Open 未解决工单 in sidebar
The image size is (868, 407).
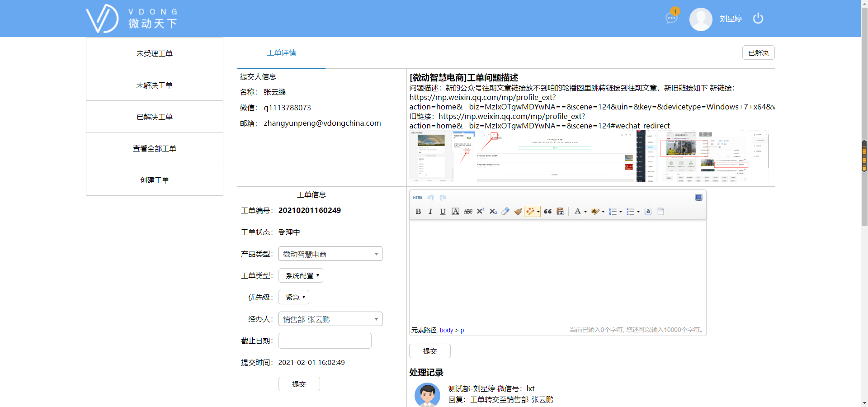[155, 85]
